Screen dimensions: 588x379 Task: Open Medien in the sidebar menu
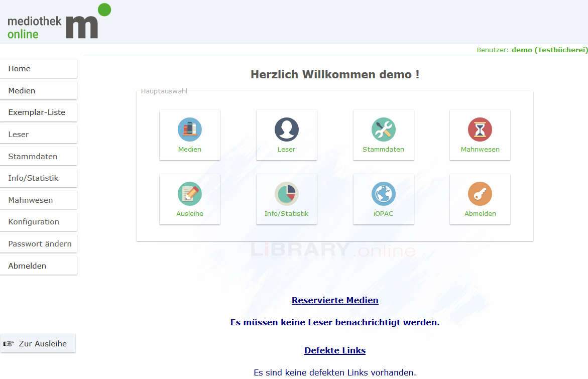point(38,91)
